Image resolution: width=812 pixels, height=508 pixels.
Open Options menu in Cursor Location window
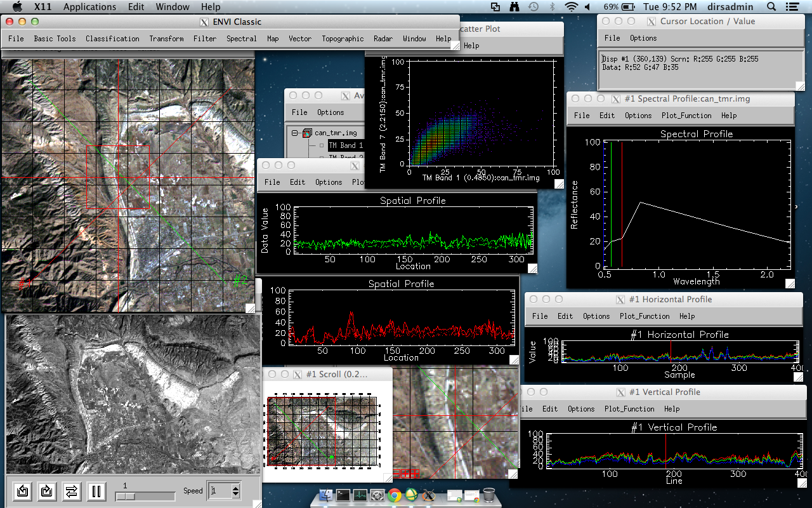(643, 38)
